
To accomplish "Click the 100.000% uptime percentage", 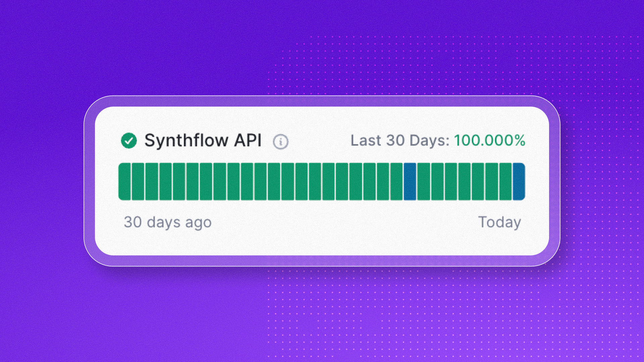I will 490,140.
